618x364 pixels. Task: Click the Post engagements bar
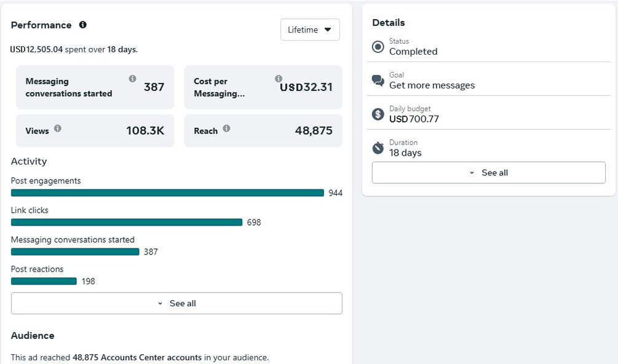[167, 193]
